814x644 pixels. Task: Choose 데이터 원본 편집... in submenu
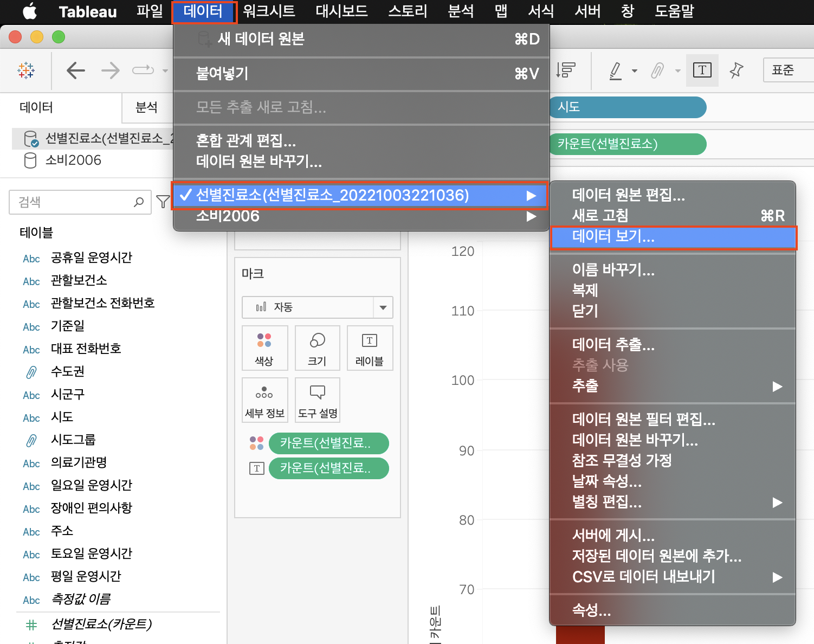[673, 195]
